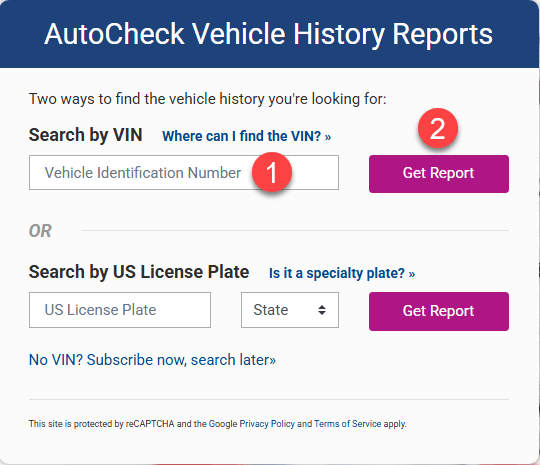Open the State dropdown list

(x=290, y=310)
